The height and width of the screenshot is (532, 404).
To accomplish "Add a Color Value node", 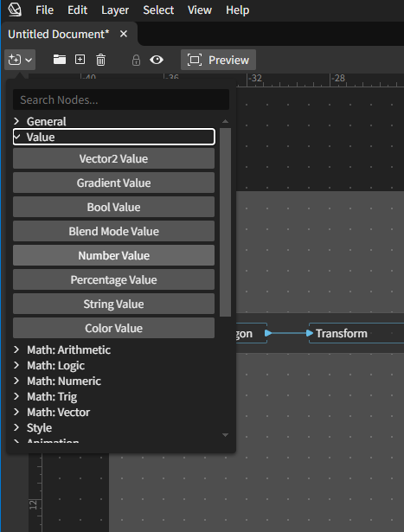I will coord(113,328).
